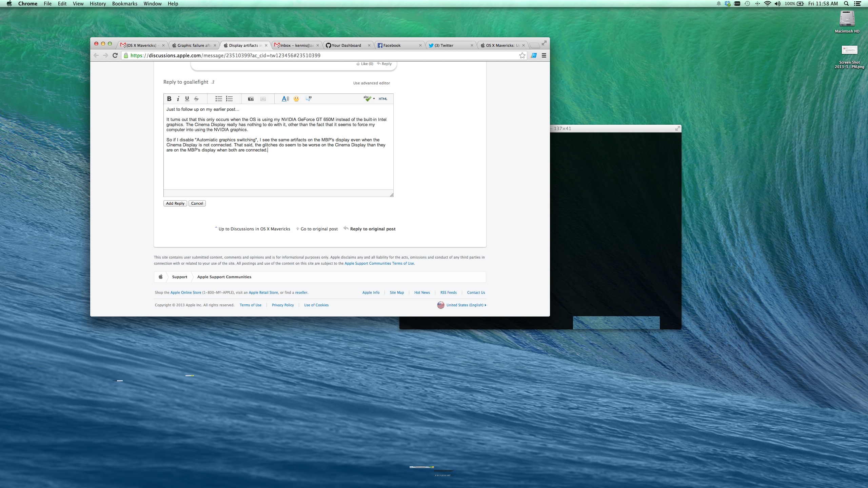Screen dimensions: 868x488
Task: Open the emoticon smiley picker
Action: coord(296,99)
